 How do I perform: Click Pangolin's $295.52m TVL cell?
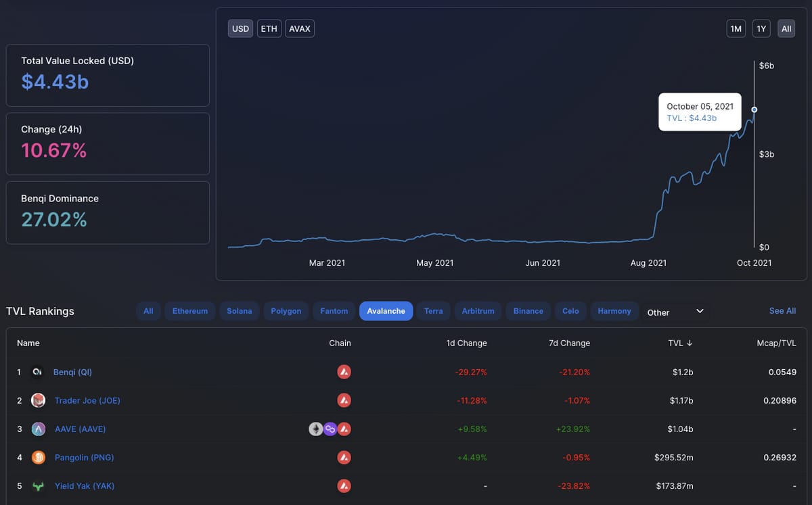674,458
